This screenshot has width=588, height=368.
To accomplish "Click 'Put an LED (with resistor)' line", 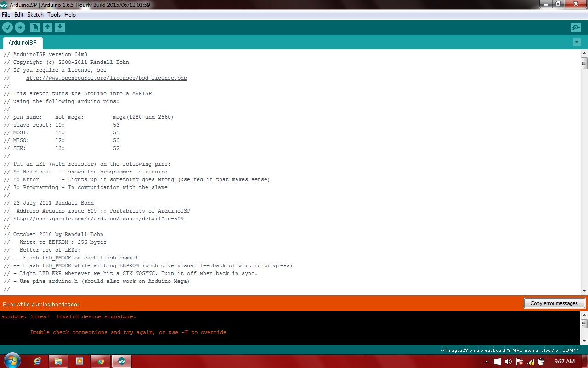I will pos(87,164).
